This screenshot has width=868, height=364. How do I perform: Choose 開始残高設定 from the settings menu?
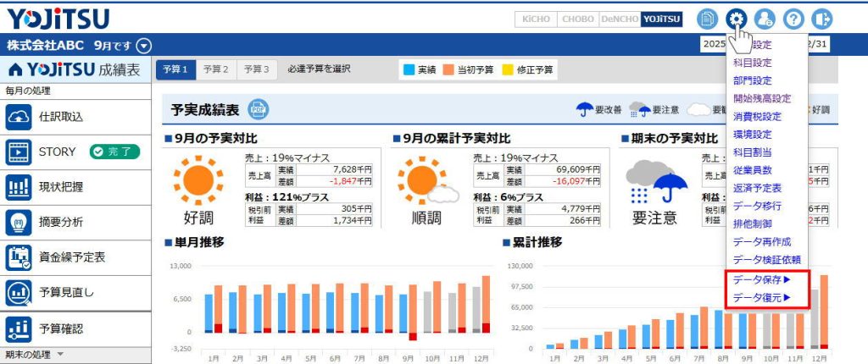[x=762, y=99]
